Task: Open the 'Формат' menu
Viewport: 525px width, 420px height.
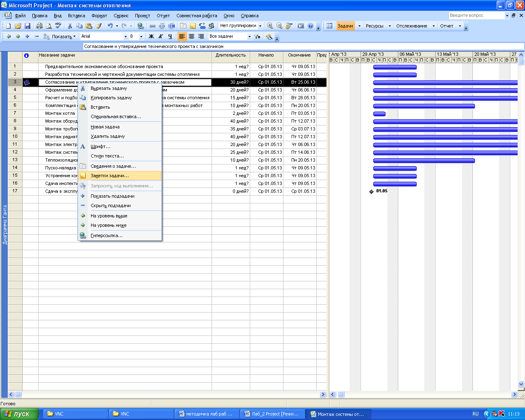Action: point(99,16)
